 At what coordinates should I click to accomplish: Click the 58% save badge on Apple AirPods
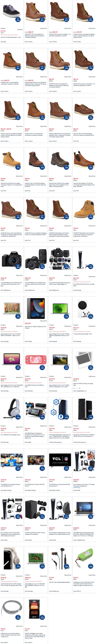point(90,368)
